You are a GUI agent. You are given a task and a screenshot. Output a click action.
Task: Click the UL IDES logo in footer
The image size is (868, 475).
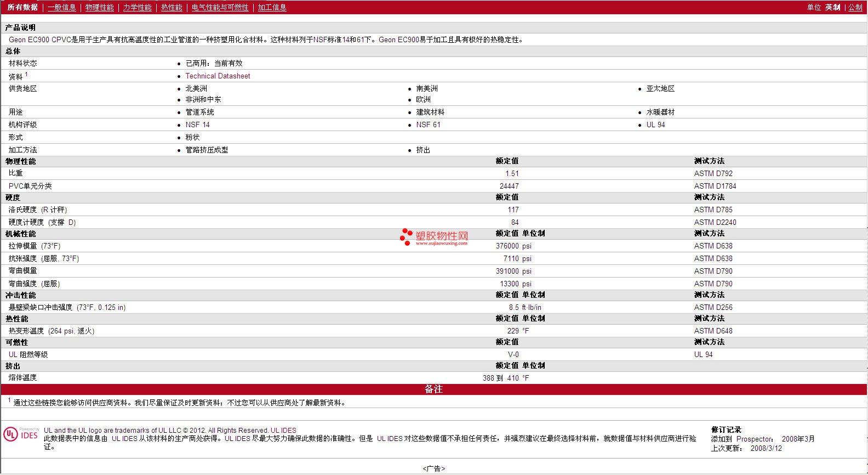(21, 434)
